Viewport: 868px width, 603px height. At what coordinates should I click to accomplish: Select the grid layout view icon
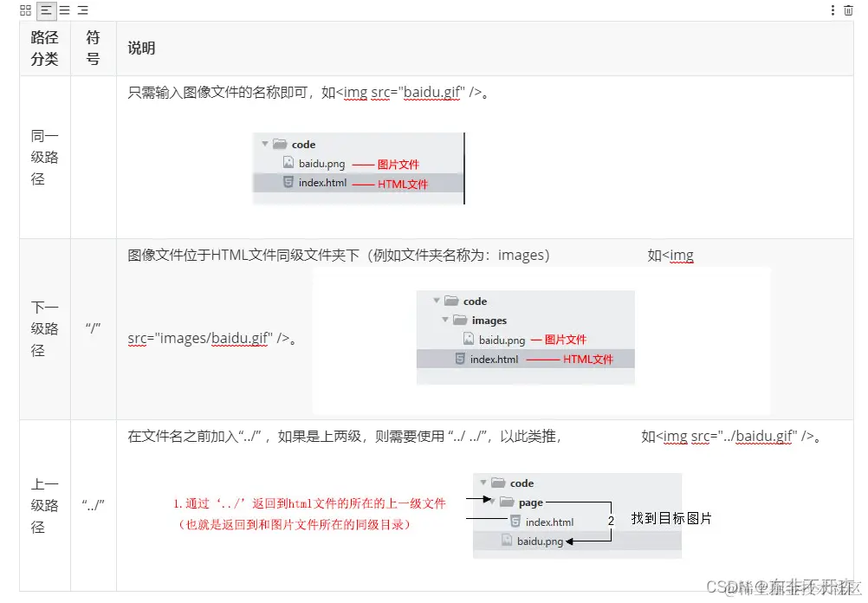click(24, 10)
